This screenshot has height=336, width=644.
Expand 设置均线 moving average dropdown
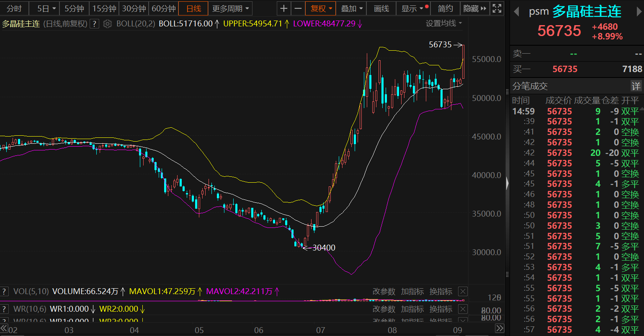(x=444, y=23)
